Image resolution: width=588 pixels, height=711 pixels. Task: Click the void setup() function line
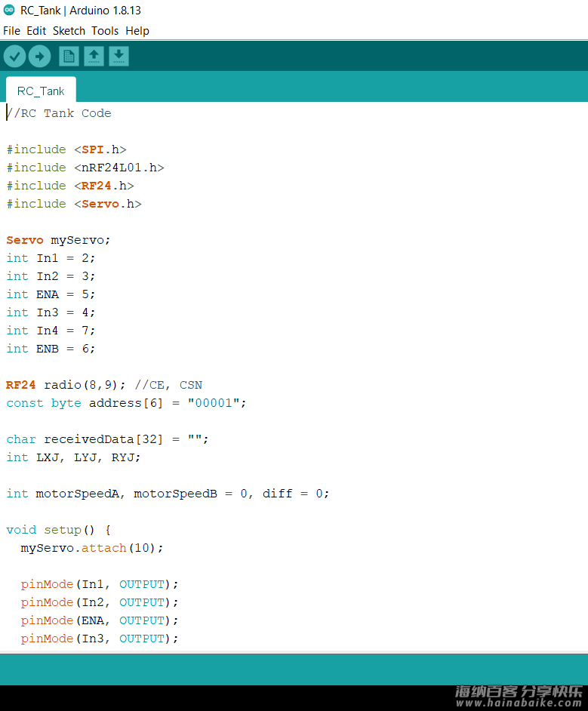click(58, 530)
